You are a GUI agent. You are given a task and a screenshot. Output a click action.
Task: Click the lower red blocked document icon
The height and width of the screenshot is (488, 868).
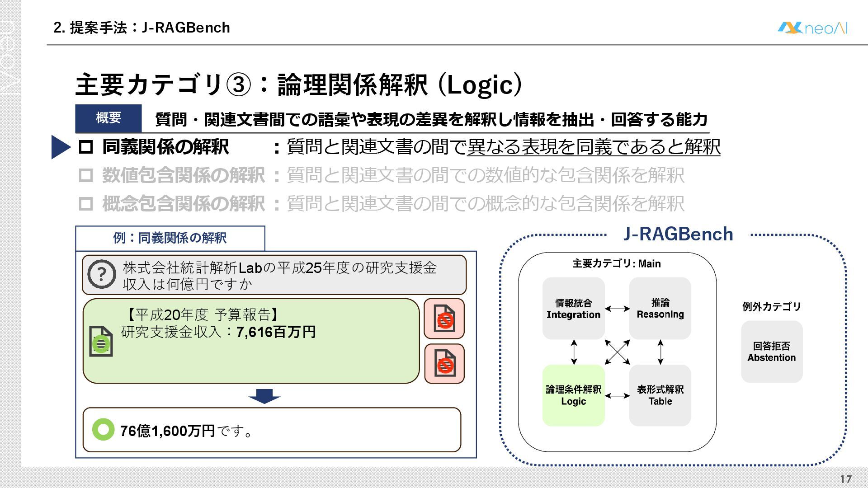444,363
